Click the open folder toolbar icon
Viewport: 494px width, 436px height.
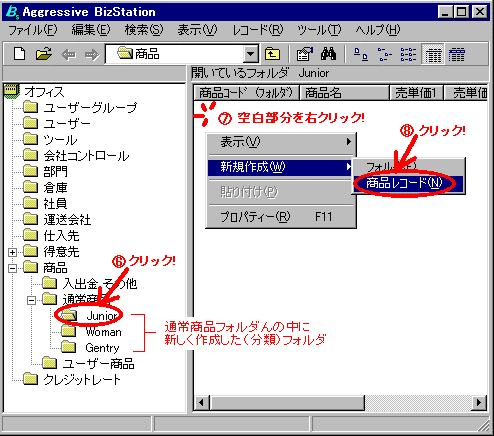(x=44, y=54)
